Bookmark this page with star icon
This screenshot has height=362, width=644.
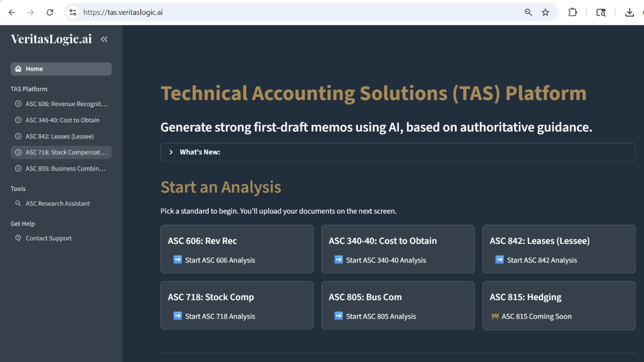(545, 13)
